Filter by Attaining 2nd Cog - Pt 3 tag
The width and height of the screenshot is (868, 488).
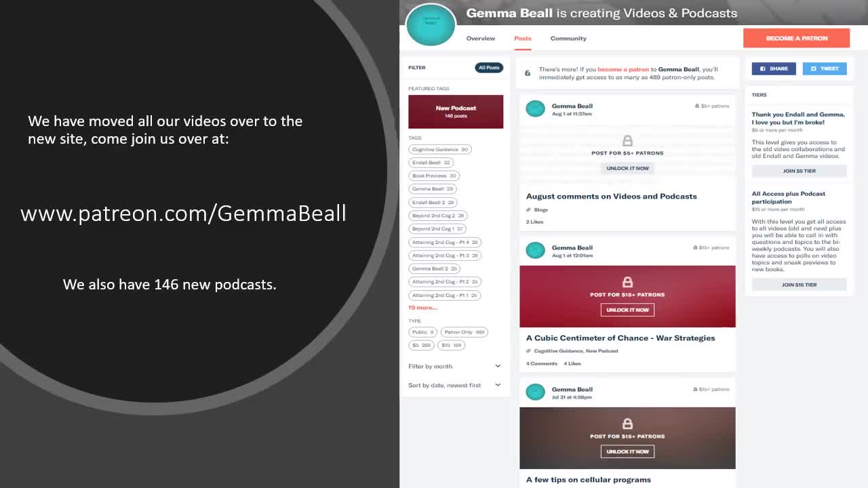pyautogui.click(x=445, y=256)
